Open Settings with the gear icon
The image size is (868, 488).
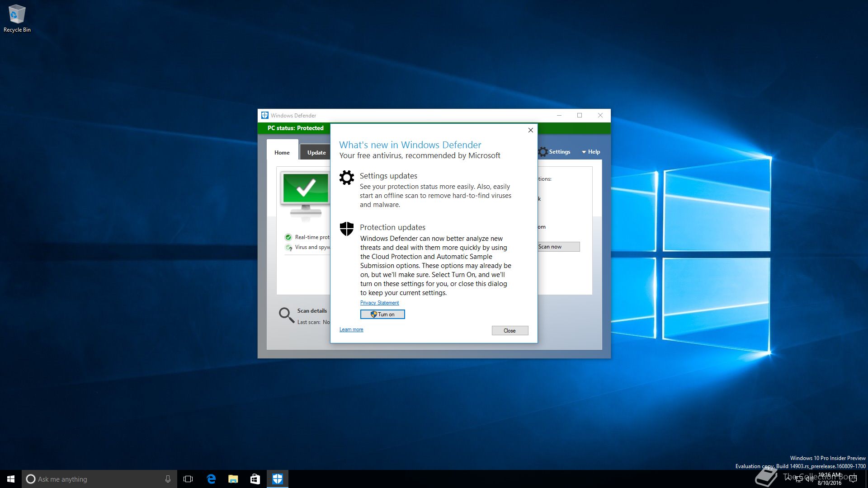click(x=555, y=152)
